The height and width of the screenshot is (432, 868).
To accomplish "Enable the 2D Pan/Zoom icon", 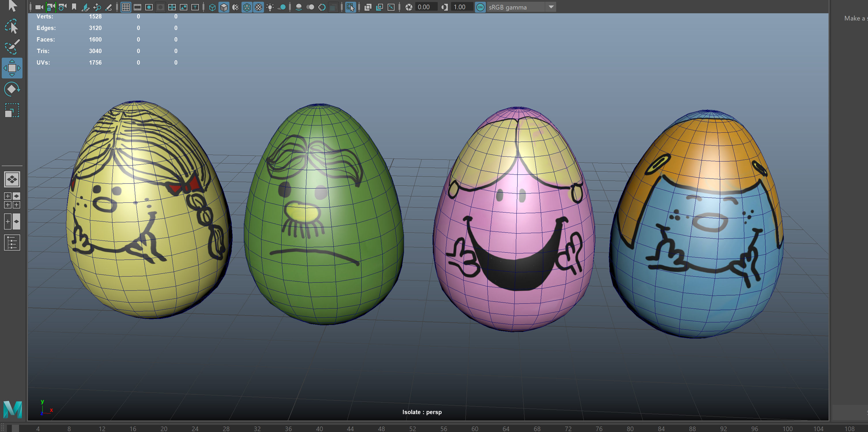I will [x=97, y=7].
